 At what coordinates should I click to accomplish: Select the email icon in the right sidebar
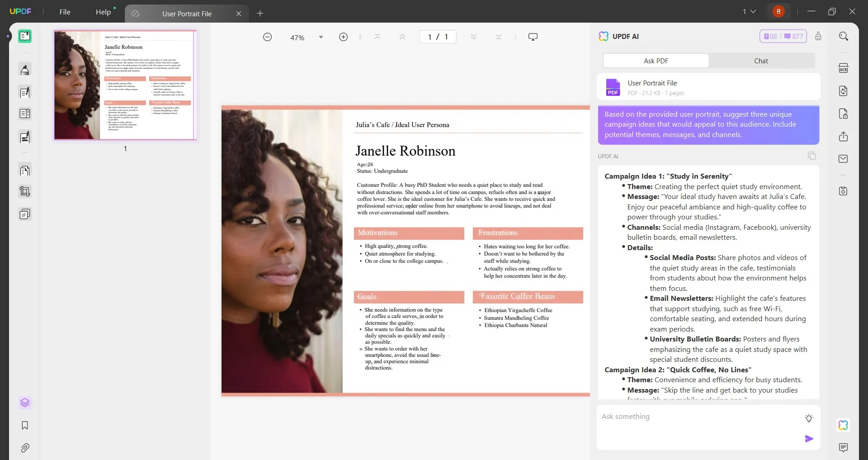click(844, 158)
